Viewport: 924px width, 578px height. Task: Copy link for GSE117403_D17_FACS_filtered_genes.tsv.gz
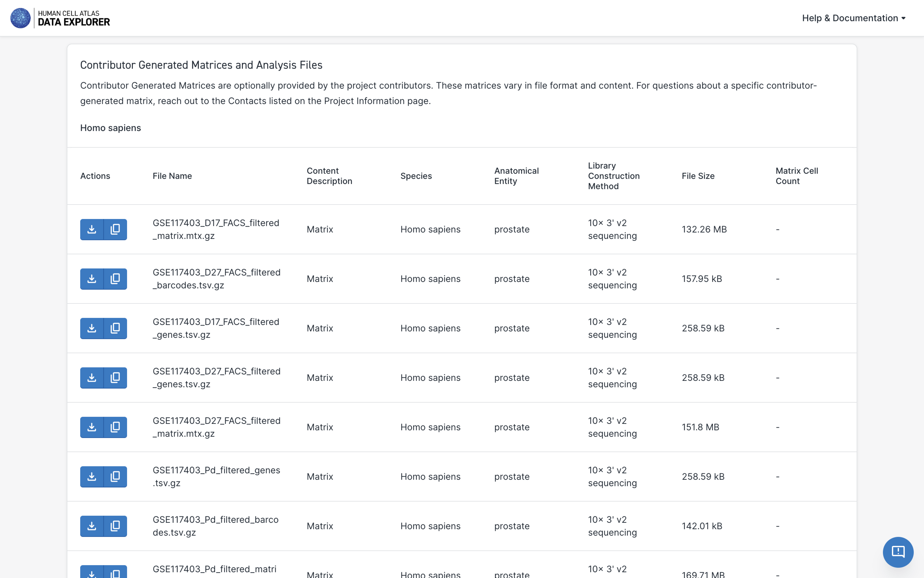[115, 328]
